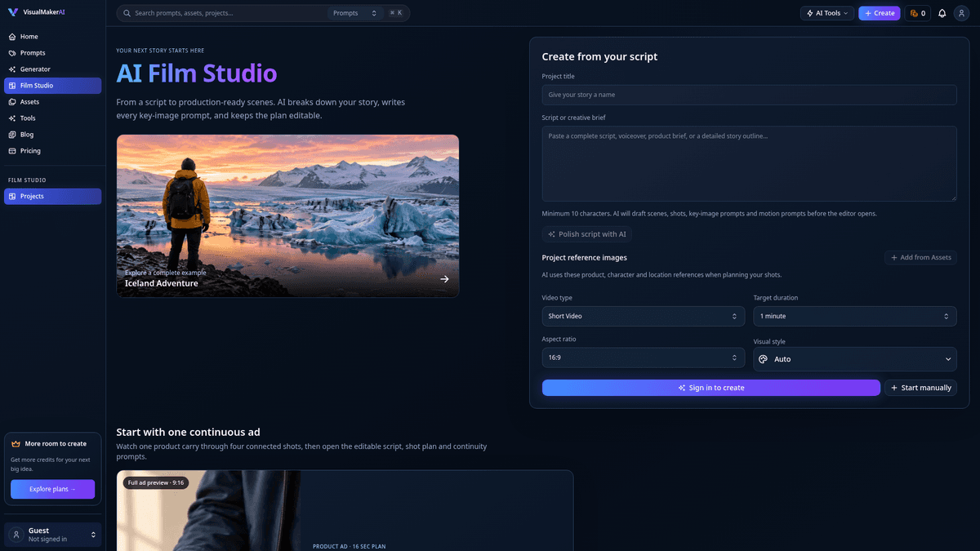Screen dimensions: 980x551
Task: Click the search magnifier icon
Action: (127, 13)
